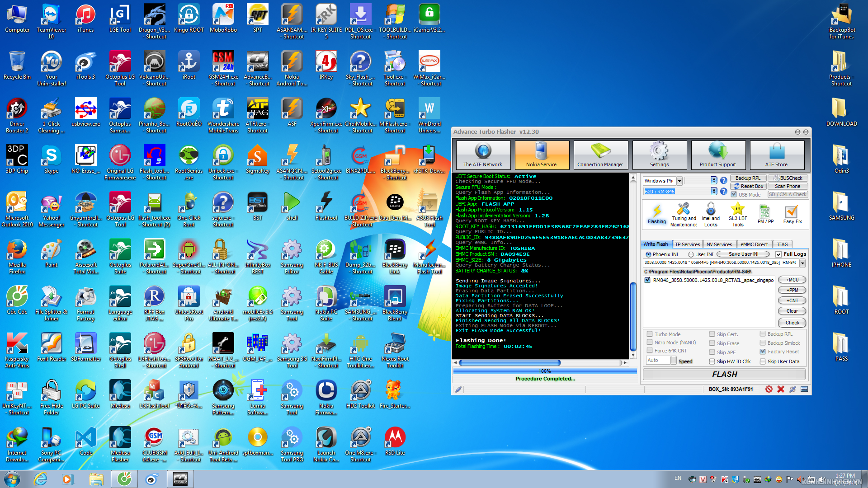
Task: Click the Reset Box button
Action: (748, 186)
